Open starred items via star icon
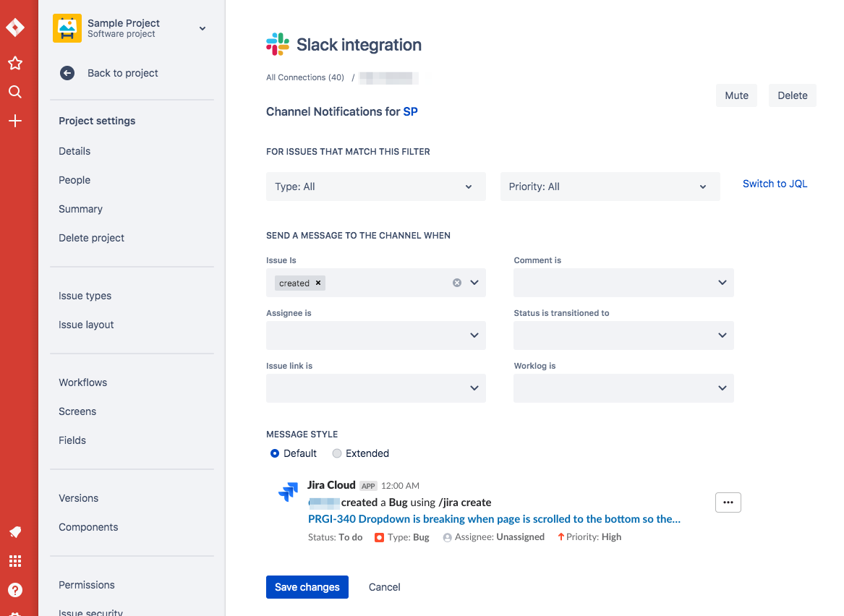This screenshot has width=844, height=616. (x=15, y=64)
